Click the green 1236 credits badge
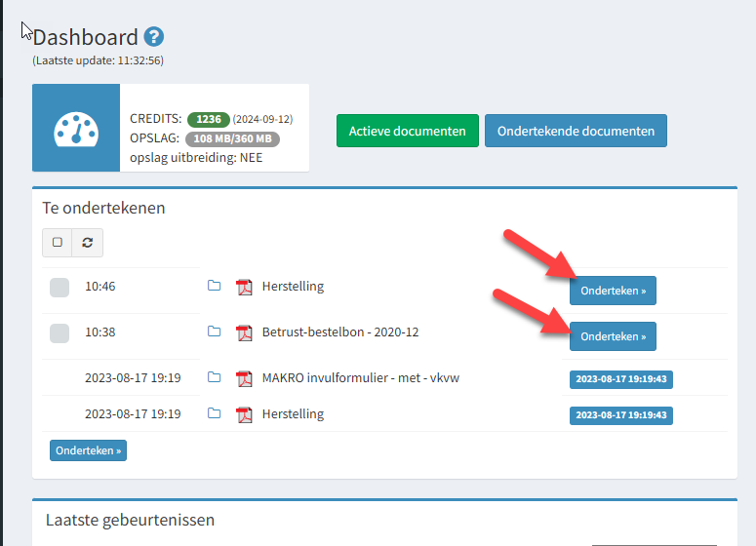756x546 pixels. [x=209, y=119]
